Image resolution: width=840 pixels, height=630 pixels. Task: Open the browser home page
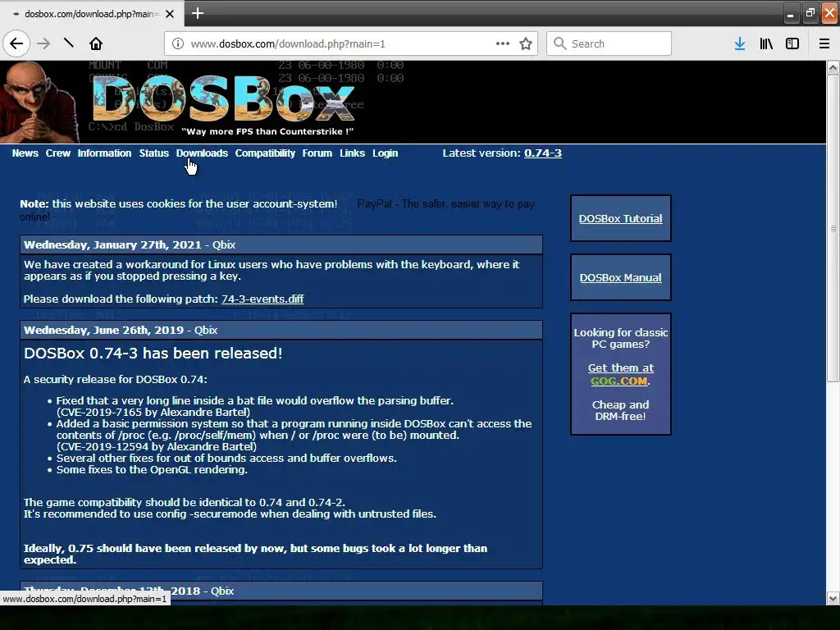point(96,43)
